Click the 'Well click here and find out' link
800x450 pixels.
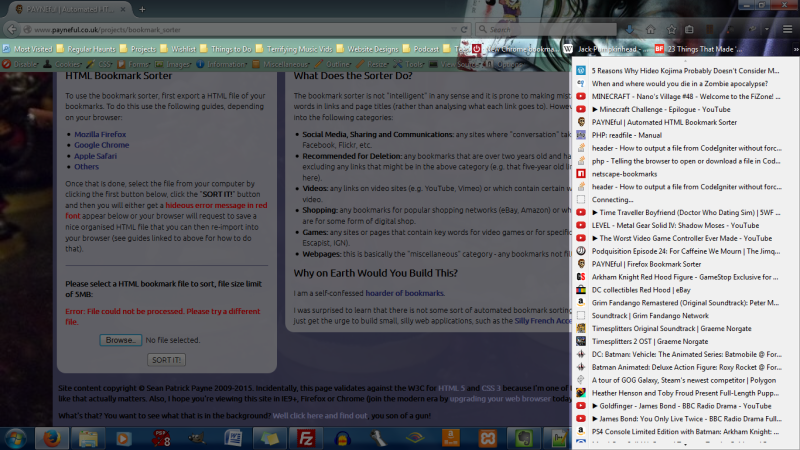click(x=320, y=416)
